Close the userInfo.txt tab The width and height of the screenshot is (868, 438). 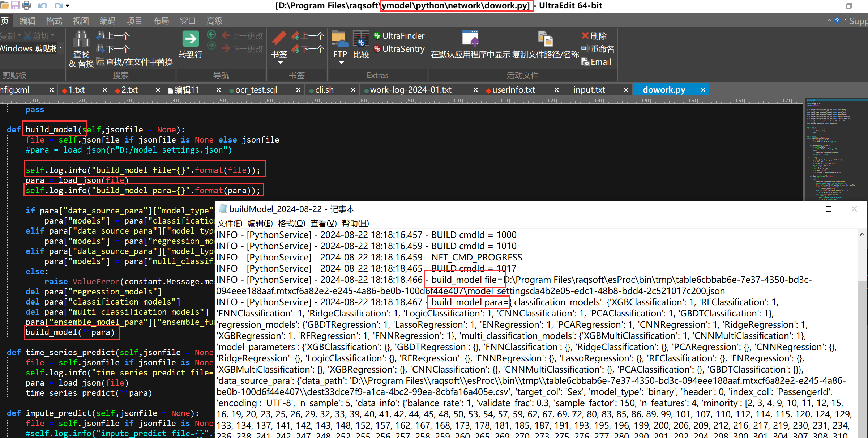pos(556,90)
